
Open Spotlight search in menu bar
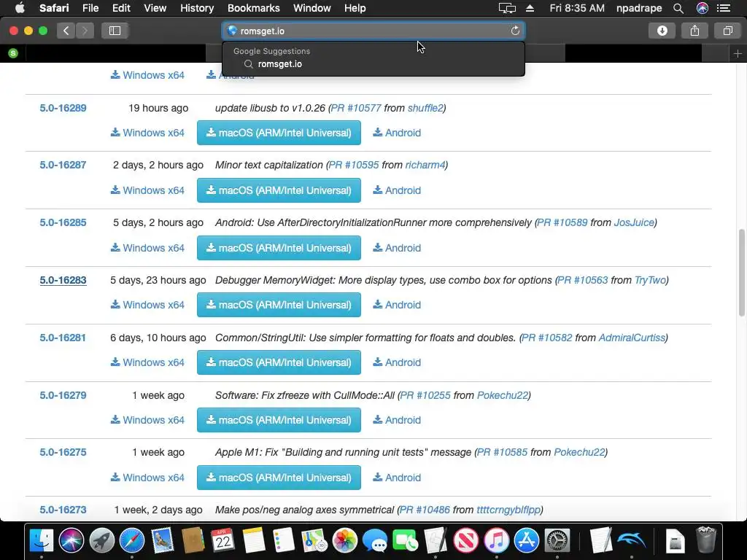[x=678, y=8]
